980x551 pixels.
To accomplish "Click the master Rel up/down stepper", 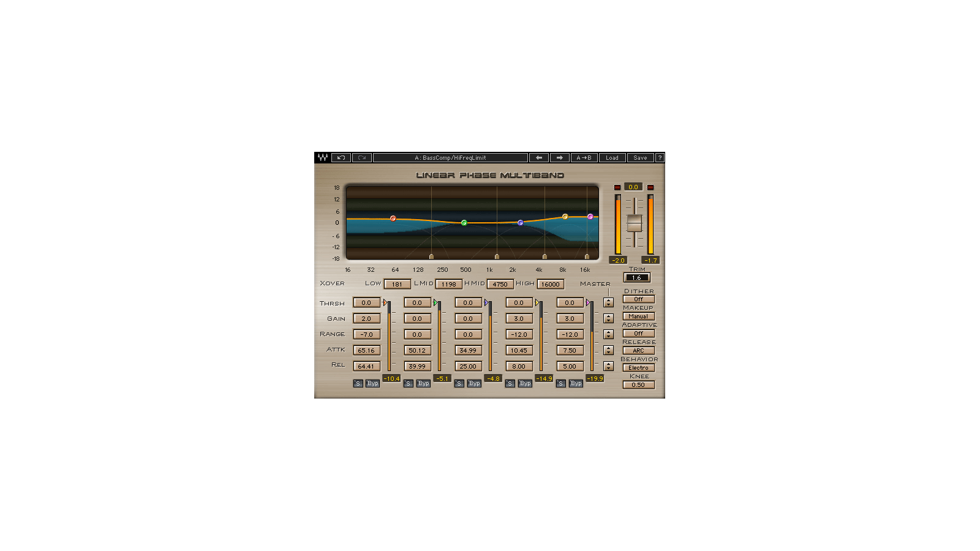I will click(x=608, y=366).
